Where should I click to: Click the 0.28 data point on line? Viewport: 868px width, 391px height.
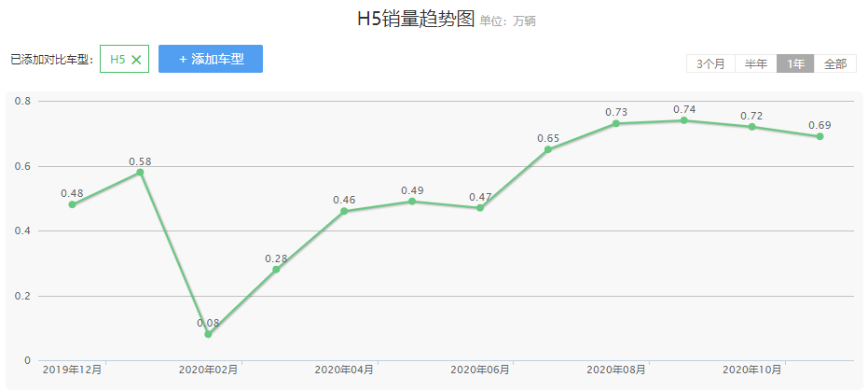276,270
